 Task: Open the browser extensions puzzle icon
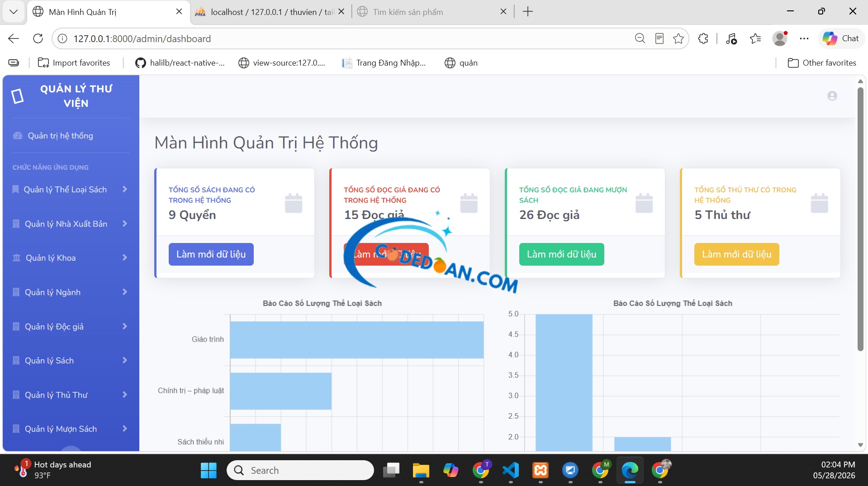(x=703, y=38)
